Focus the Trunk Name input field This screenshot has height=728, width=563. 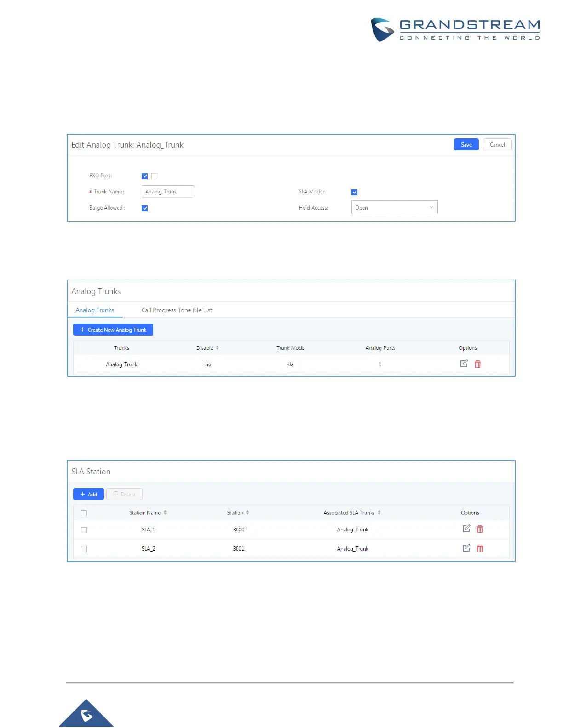coord(167,192)
